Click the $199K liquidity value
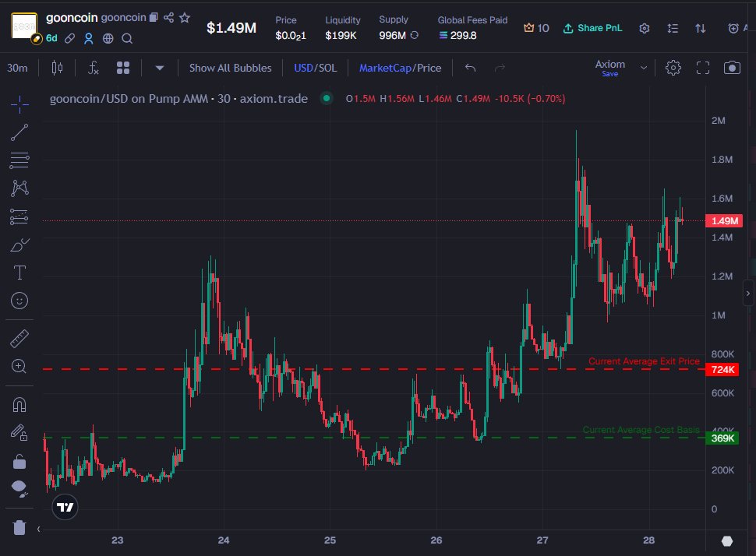756x556 pixels. (341, 36)
